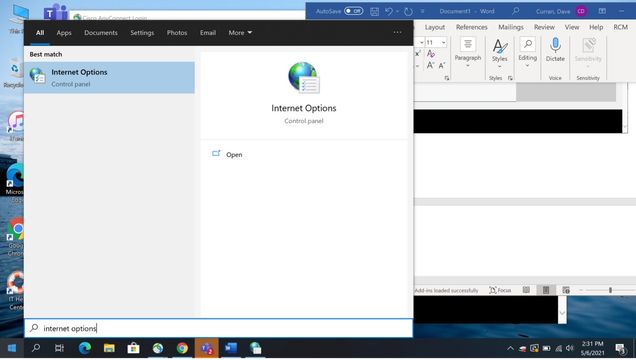Click the Windows Start button
This screenshot has height=360, width=636.
12,348
